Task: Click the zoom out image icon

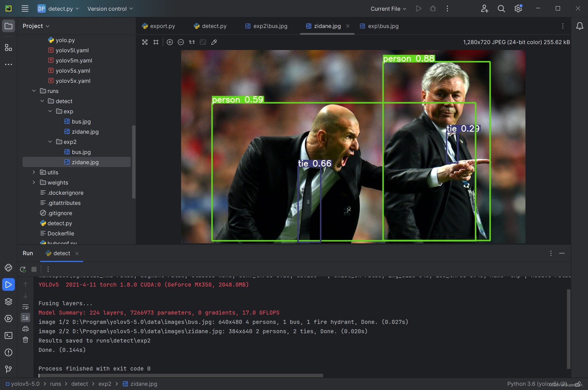Action: 181,42
